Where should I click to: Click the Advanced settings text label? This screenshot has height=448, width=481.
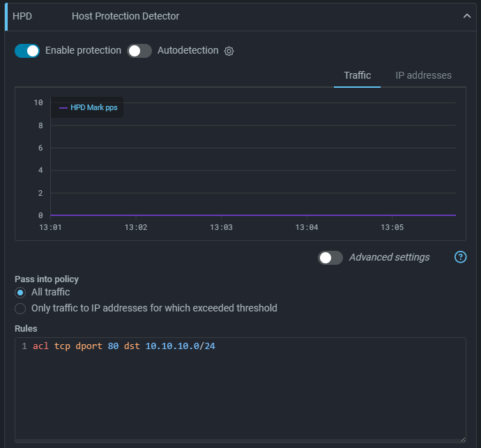click(x=389, y=258)
